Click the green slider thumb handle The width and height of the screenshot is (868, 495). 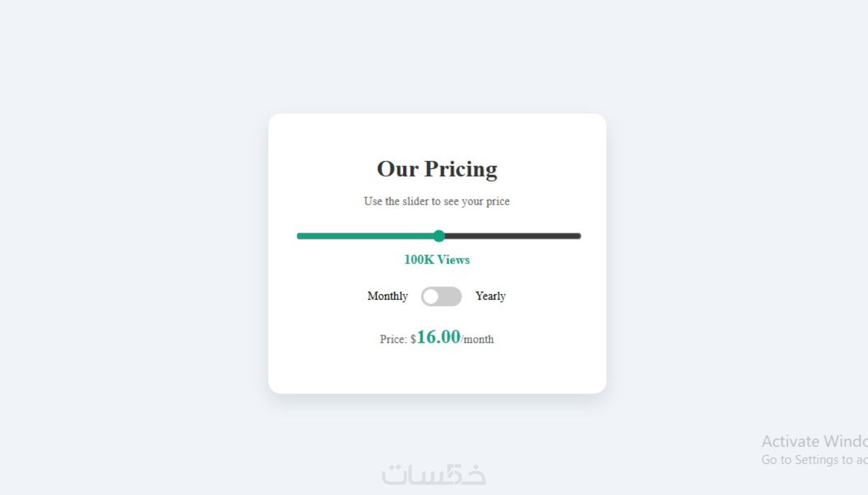439,236
